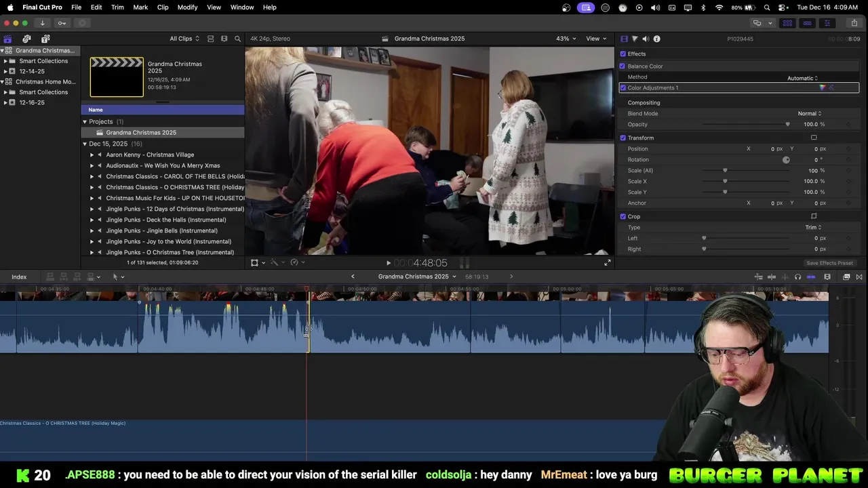Toggle timeline snapping icon
The image size is (868, 488).
point(811,277)
